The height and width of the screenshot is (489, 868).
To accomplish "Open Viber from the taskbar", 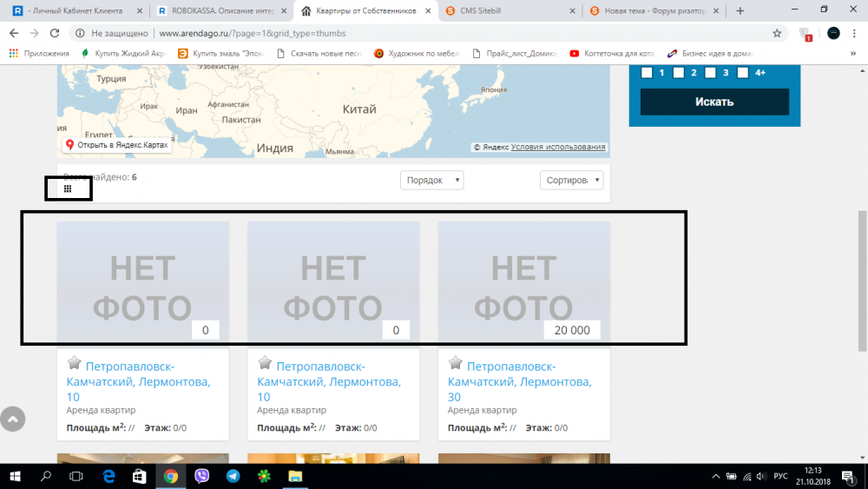I will pos(202,476).
